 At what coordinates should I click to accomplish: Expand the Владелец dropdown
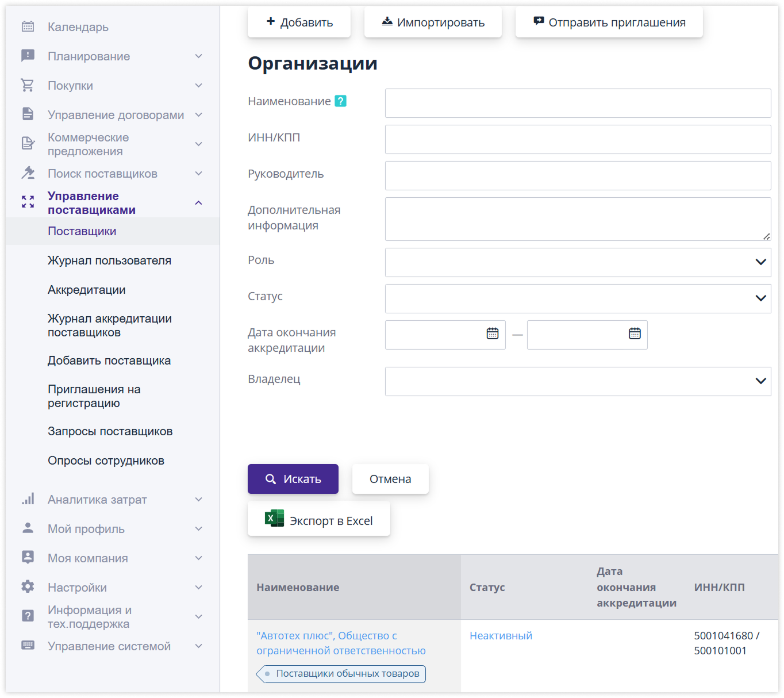tap(577, 381)
